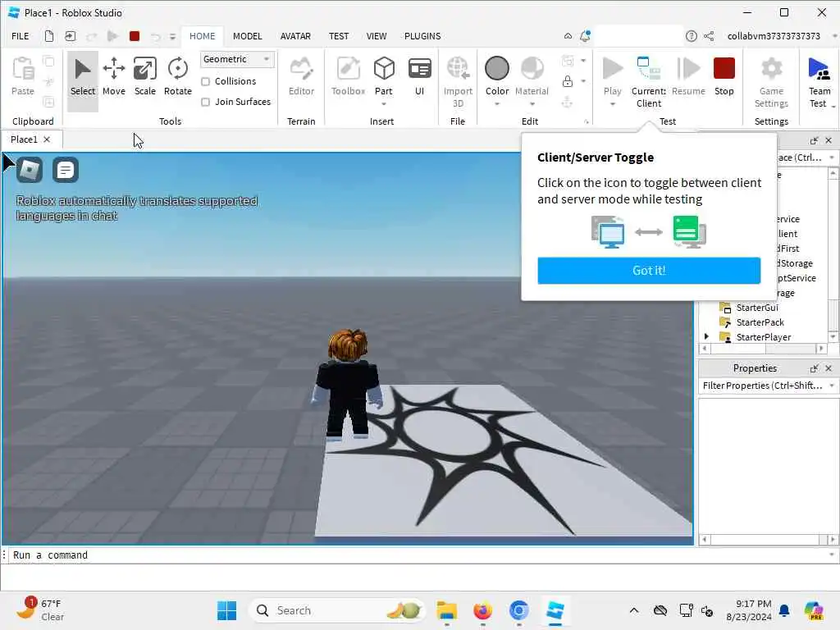Image resolution: width=840 pixels, height=630 pixels.
Task: Click the Filter Properties input field
Action: pyautogui.click(x=762, y=386)
